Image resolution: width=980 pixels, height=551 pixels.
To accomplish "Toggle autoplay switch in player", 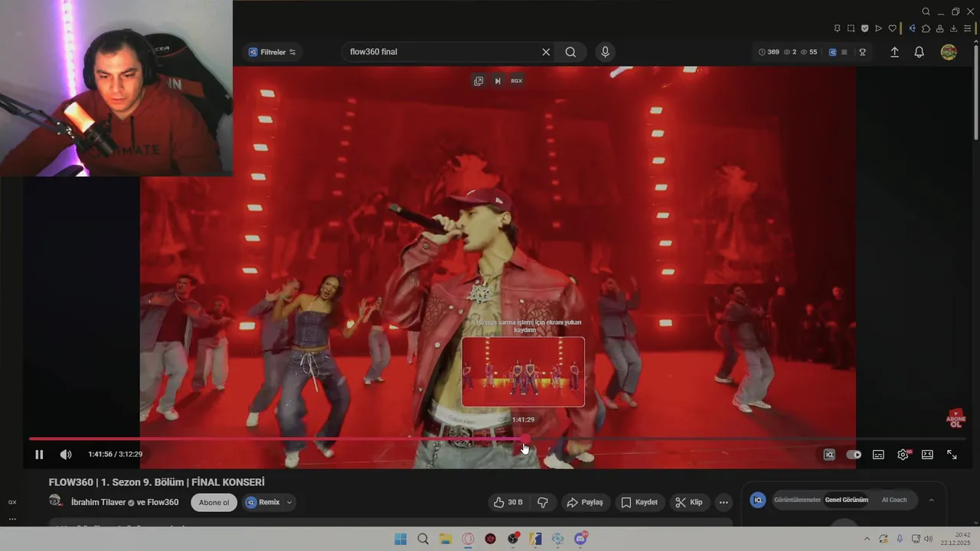I will pyautogui.click(x=854, y=455).
